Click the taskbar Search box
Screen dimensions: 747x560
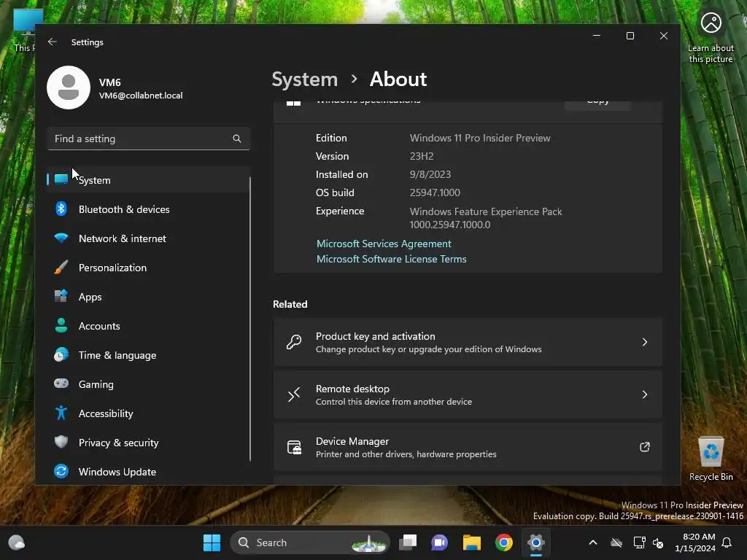tap(309, 542)
